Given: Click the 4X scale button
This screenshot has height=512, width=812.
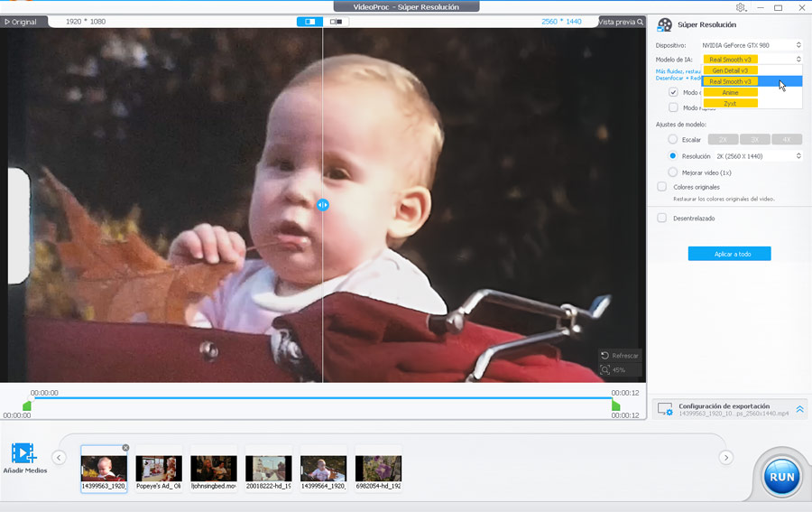Looking at the screenshot, I should point(787,139).
